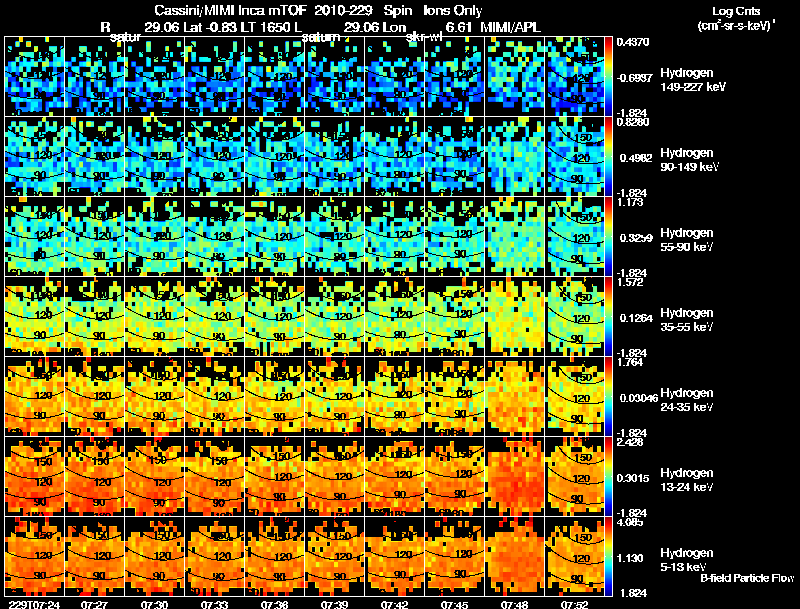Select the 'Hydrogen 90-149 keV' label
800x609 pixels.
(689, 160)
